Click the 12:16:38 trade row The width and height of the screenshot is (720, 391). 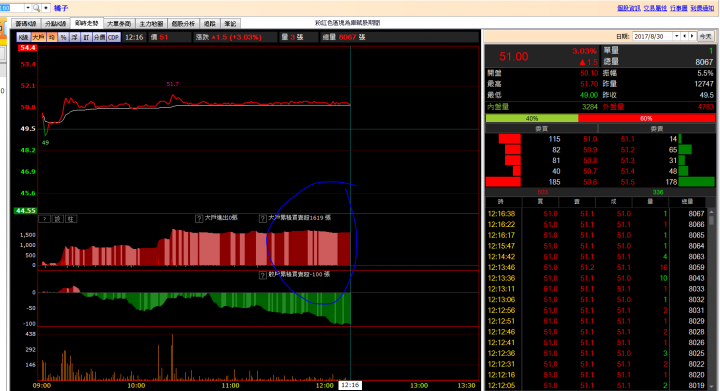[596, 214]
